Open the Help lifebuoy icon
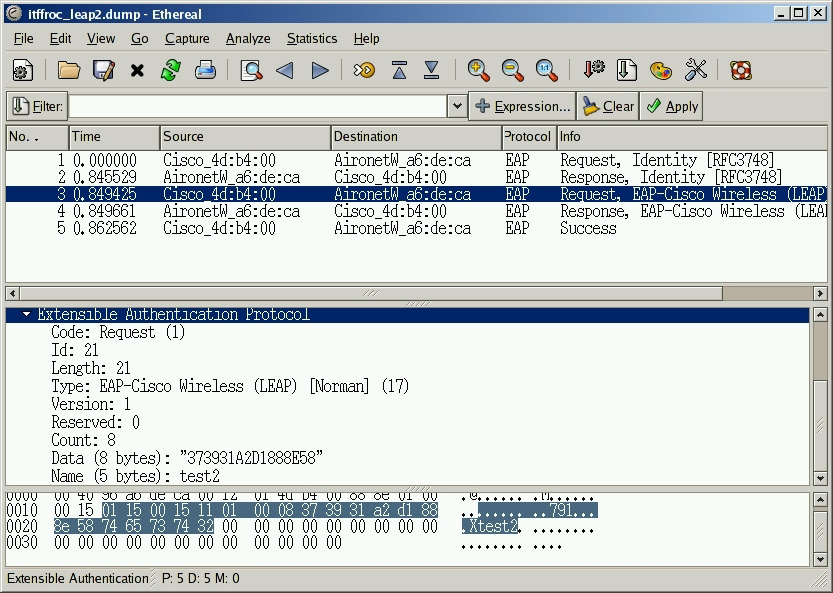 [740, 70]
